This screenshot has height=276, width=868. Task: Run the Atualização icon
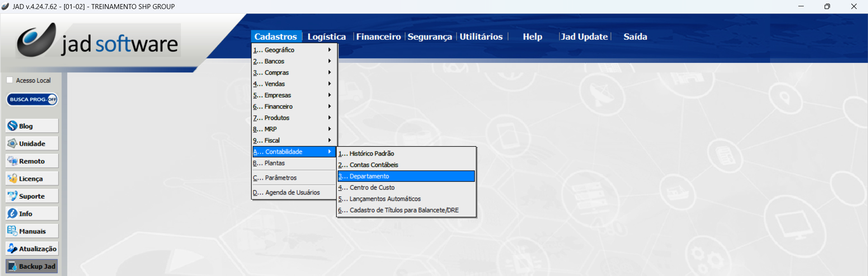tap(32, 248)
